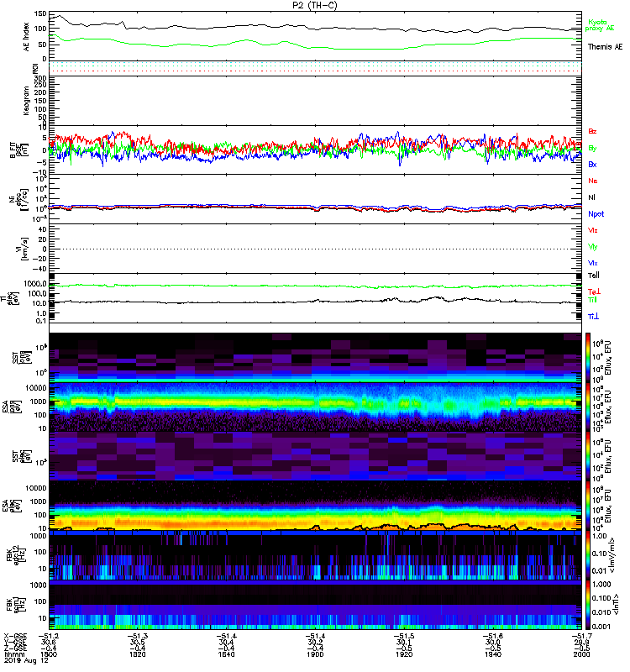Click the ESA elec Eflux color bar
This screenshot has width=630, height=672.
point(588,506)
